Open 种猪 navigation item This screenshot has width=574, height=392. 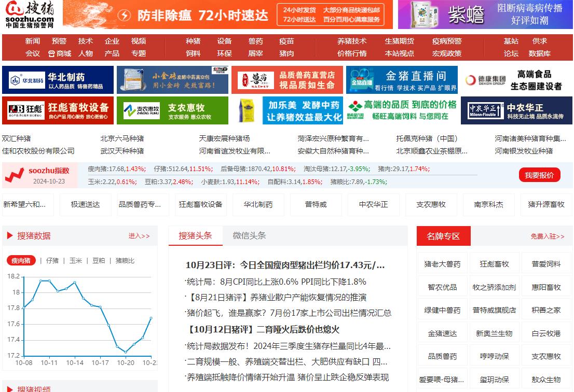pos(193,41)
